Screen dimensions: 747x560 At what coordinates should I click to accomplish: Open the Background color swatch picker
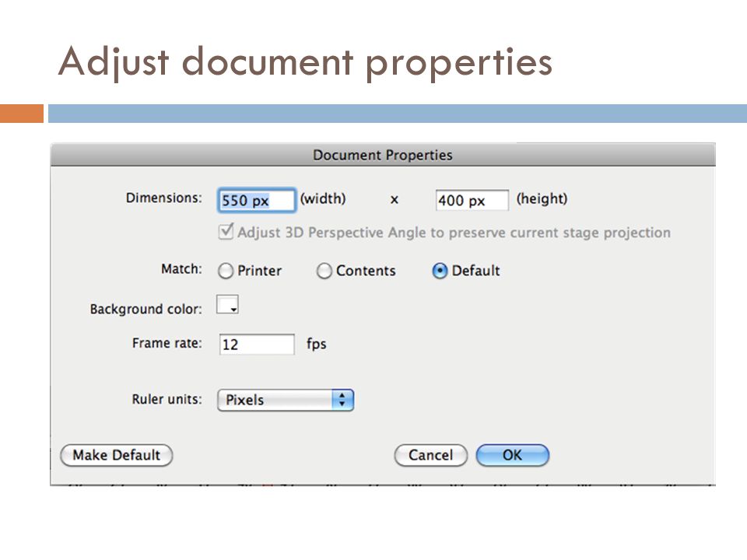227,304
